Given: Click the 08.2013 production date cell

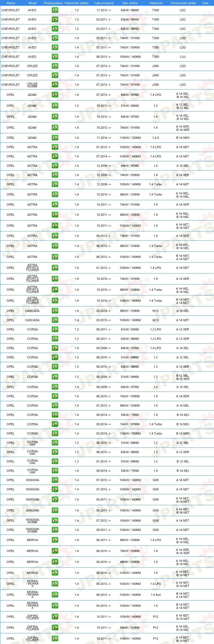Looking at the screenshot, I should (103, 57).
